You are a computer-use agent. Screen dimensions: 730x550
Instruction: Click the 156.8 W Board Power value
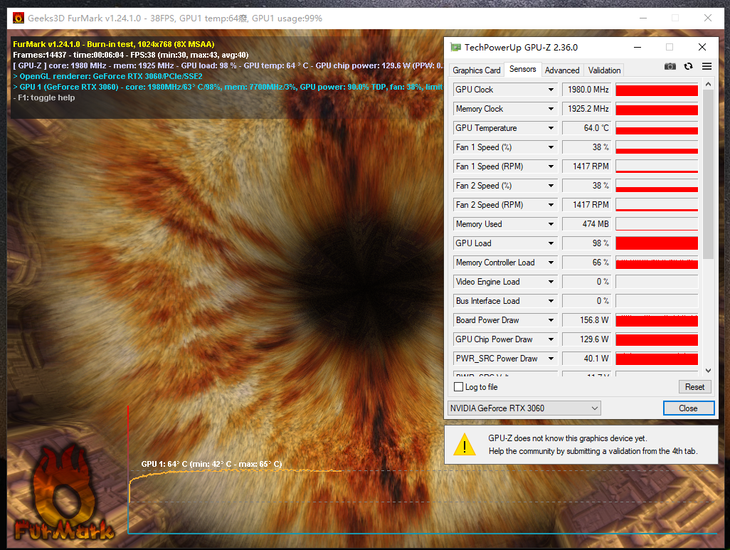coord(586,320)
